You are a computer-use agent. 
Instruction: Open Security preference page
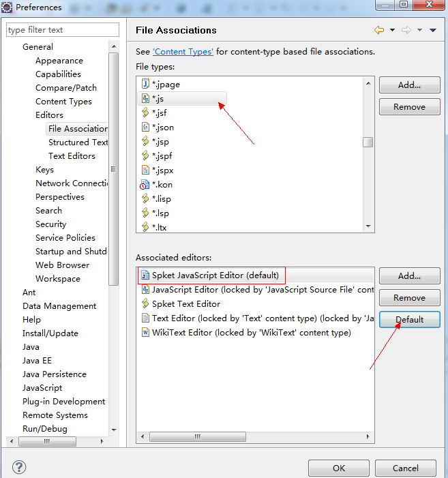(51, 224)
